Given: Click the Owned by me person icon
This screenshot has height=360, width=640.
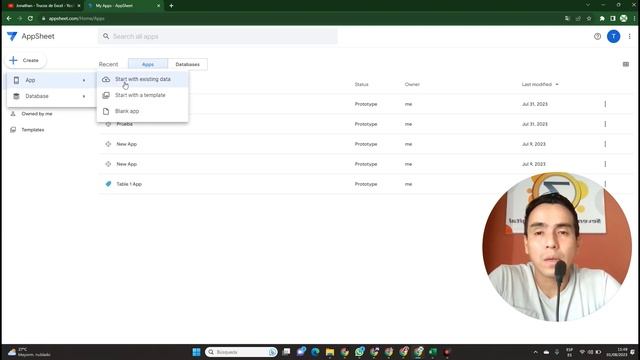Looking at the screenshot, I should [x=13, y=114].
